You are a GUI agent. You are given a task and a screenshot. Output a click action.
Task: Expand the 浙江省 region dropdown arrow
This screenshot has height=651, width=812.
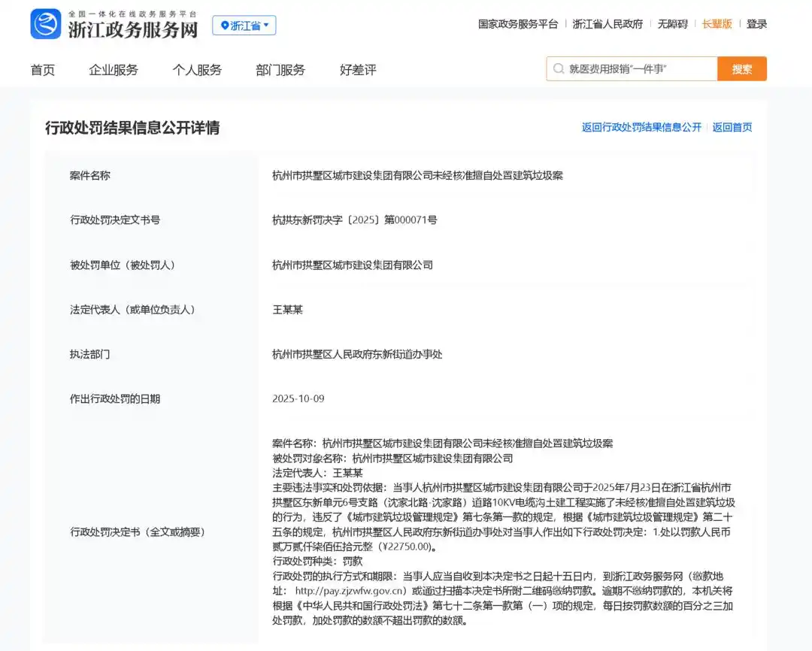pyautogui.click(x=267, y=26)
